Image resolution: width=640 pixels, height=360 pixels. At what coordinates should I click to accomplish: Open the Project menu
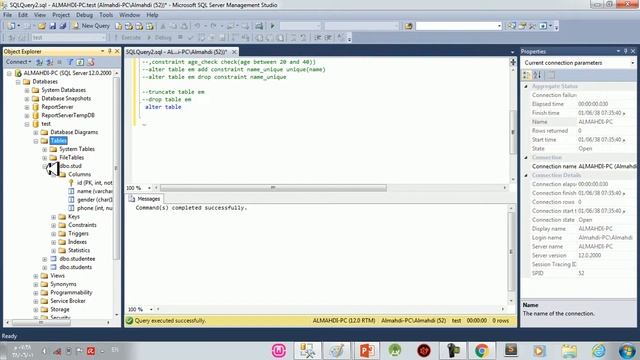61,15
